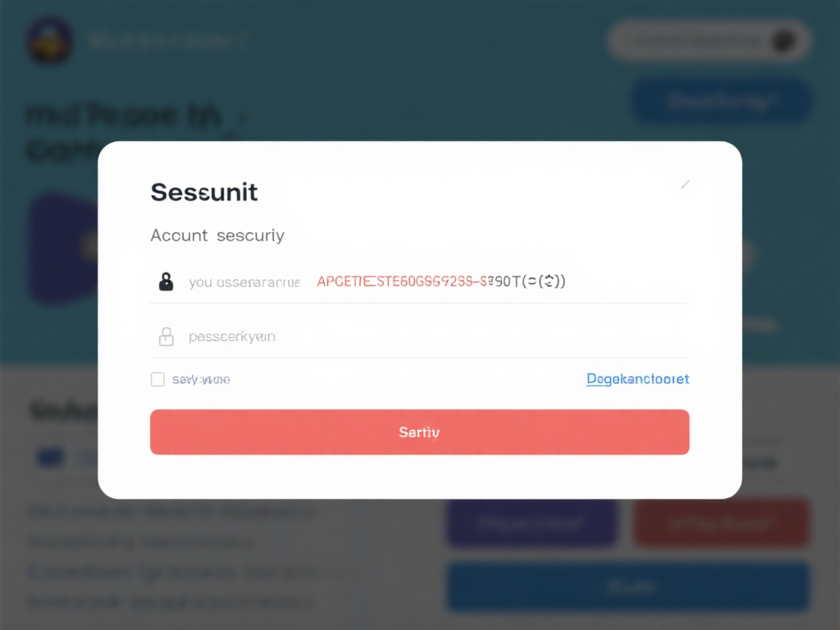Click the solid lock icon beside username
Screen dimensions: 840x630
tap(166, 281)
